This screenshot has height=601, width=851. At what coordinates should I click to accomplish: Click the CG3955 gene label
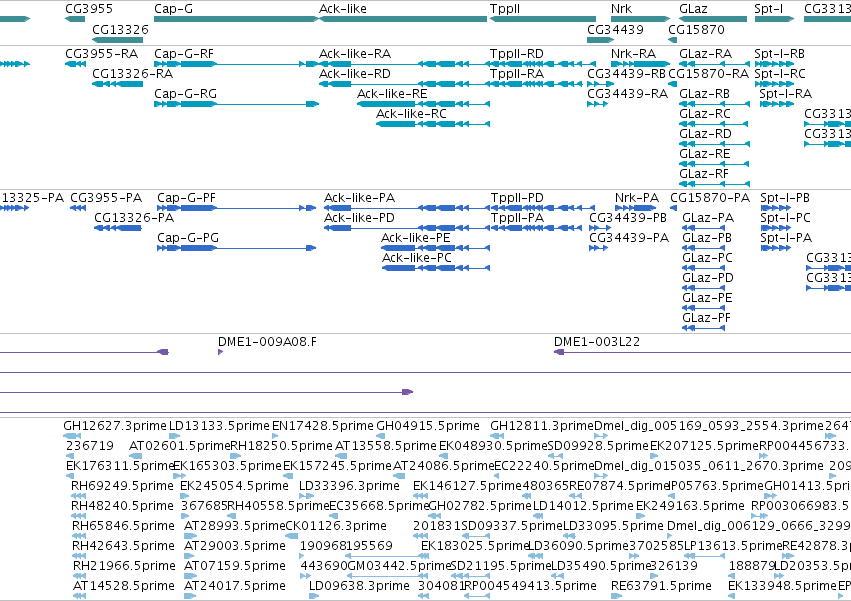coord(89,9)
